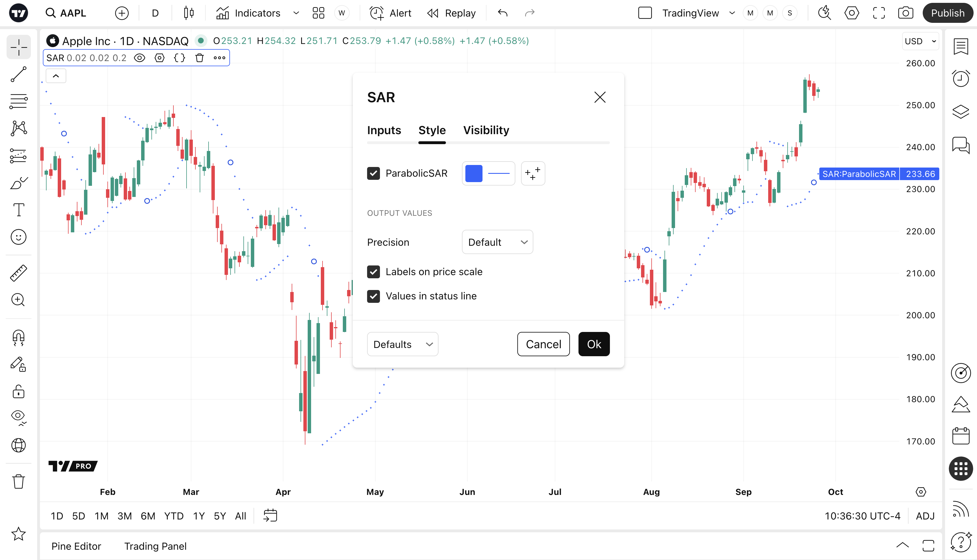Uncheck the ParabolicSAR plot checkbox
The height and width of the screenshot is (560, 977).
coord(373,174)
